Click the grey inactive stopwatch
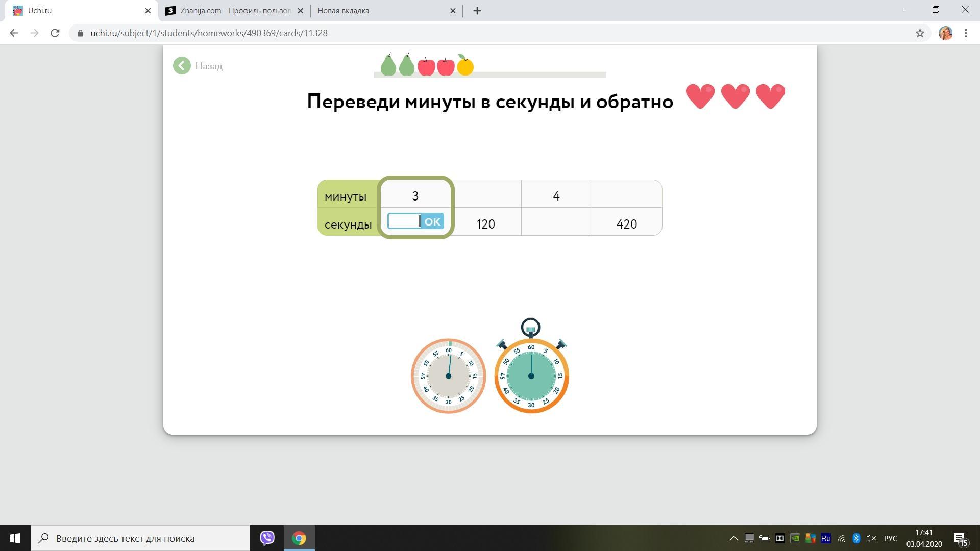This screenshot has height=551, width=980. point(448,376)
